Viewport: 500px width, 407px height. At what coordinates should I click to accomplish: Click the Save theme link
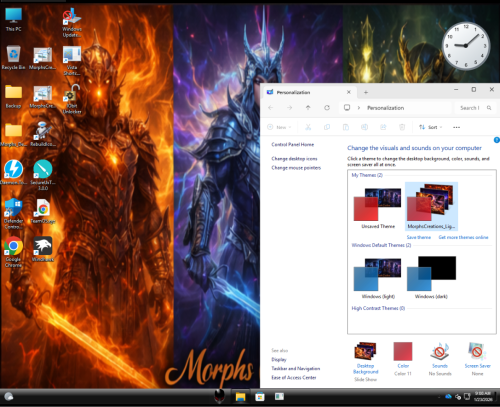coord(419,237)
